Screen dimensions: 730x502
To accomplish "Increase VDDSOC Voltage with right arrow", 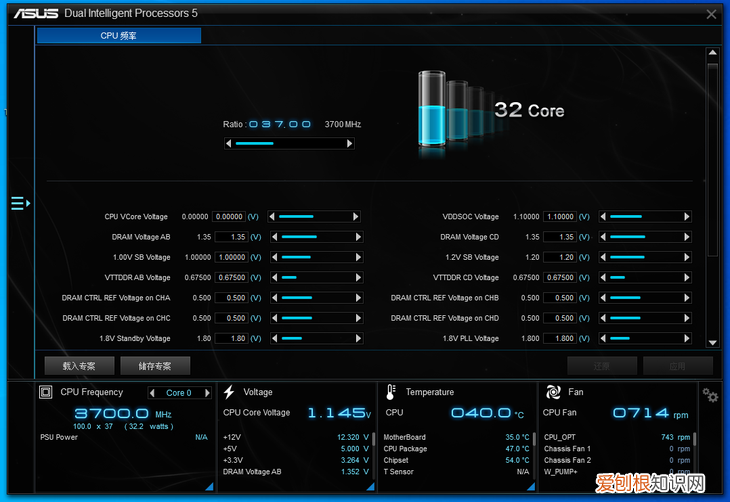I will click(687, 217).
